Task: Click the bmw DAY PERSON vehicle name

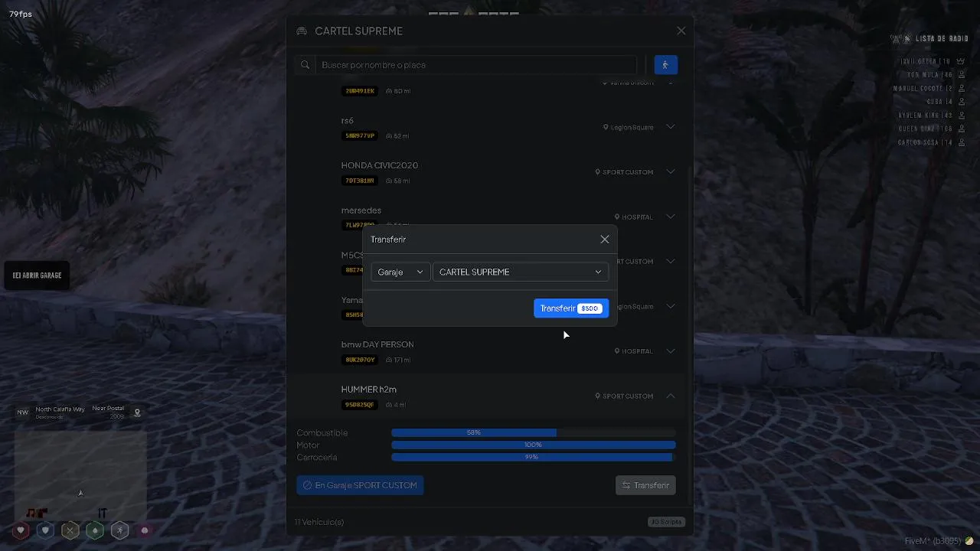Action: 377,344
